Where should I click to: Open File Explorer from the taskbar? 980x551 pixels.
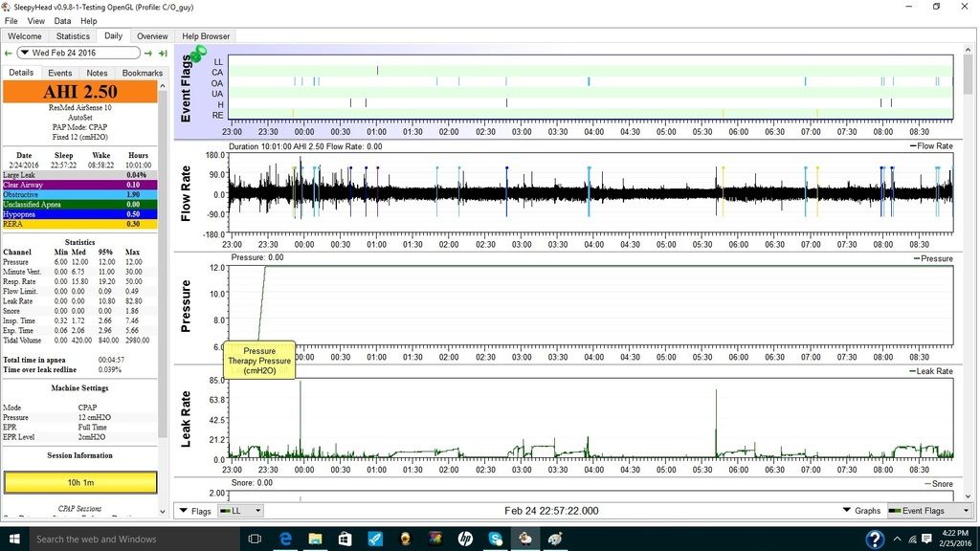pos(315,539)
